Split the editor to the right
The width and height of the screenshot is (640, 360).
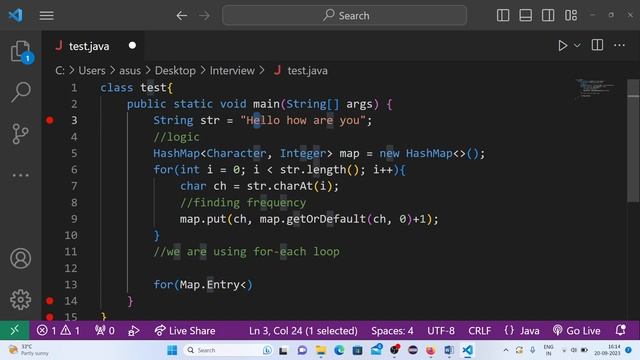point(597,45)
